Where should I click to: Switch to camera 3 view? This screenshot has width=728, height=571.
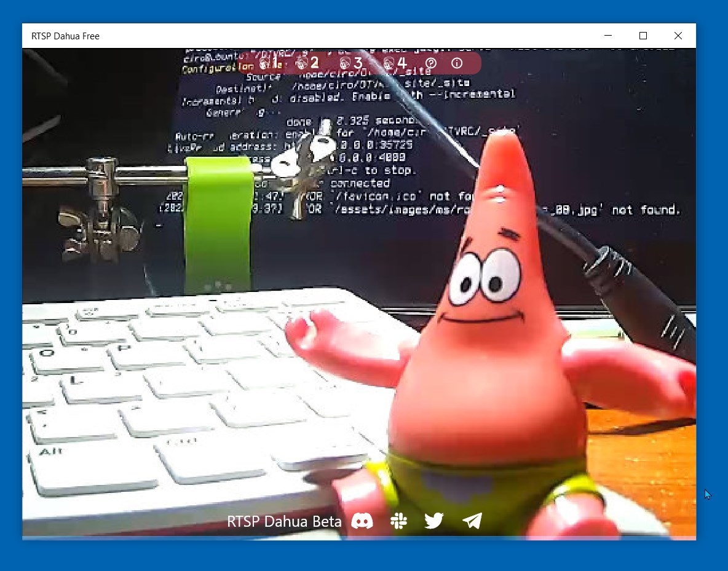[351, 62]
